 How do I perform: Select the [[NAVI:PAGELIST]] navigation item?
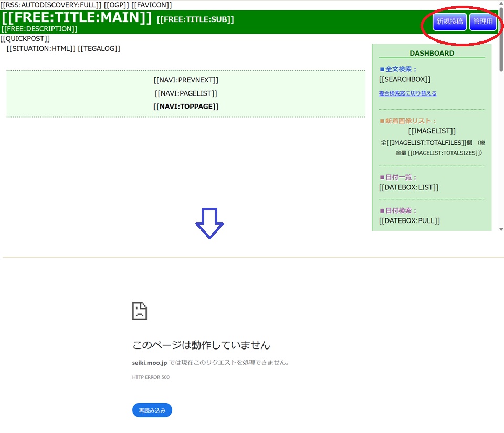point(186,93)
